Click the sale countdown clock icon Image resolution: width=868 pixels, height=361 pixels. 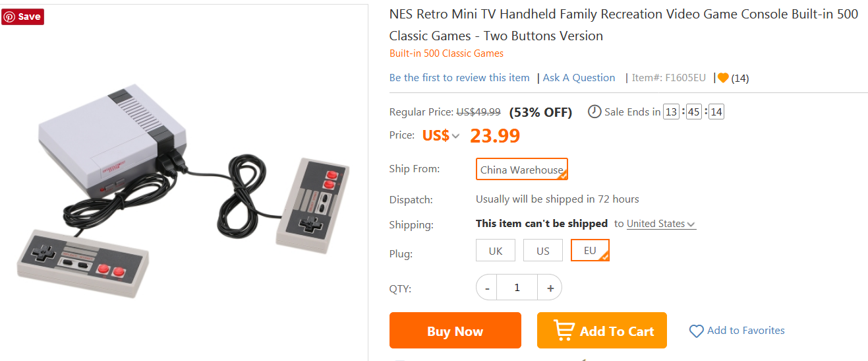pos(594,112)
